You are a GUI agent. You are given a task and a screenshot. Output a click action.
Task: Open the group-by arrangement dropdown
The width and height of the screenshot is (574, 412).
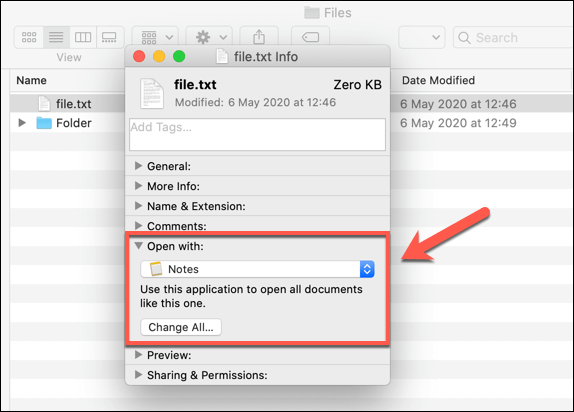point(156,37)
